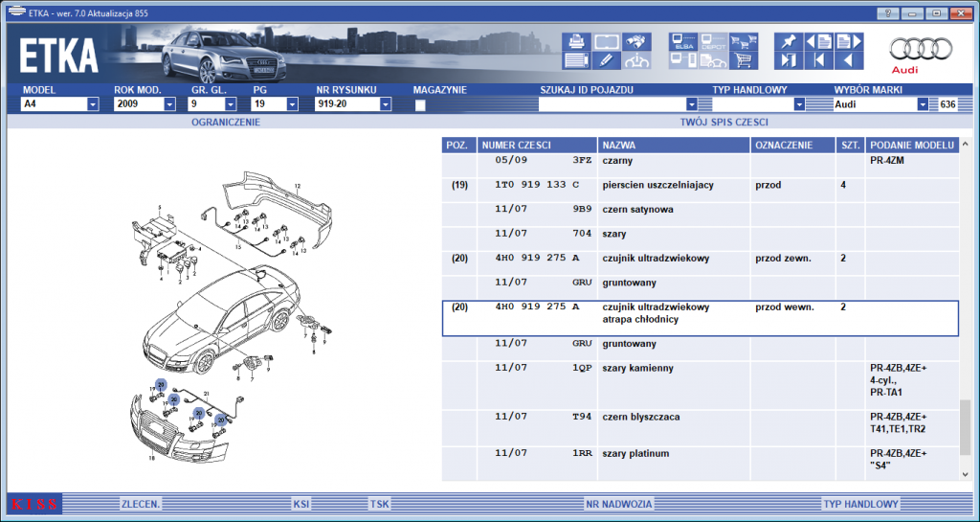This screenshot has height=522, width=980.
Task: Select the 'czern satynowa' 9B9 row
Action: point(700,214)
